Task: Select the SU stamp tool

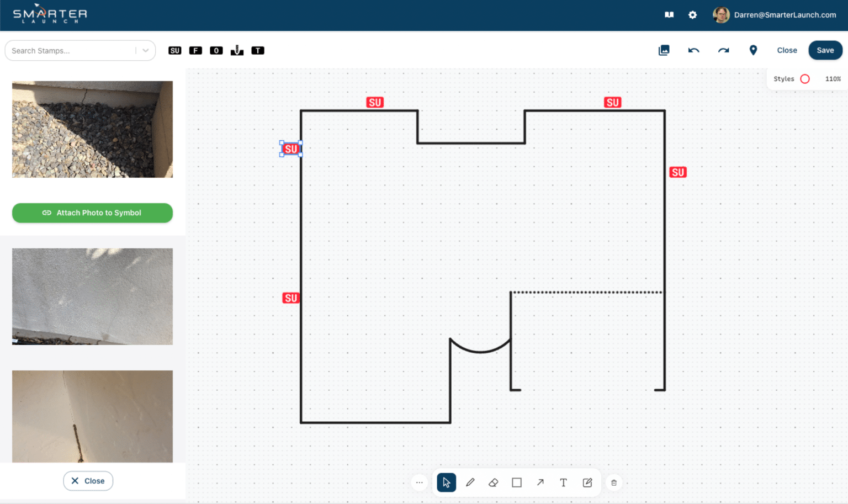Action: click(174, 50)
